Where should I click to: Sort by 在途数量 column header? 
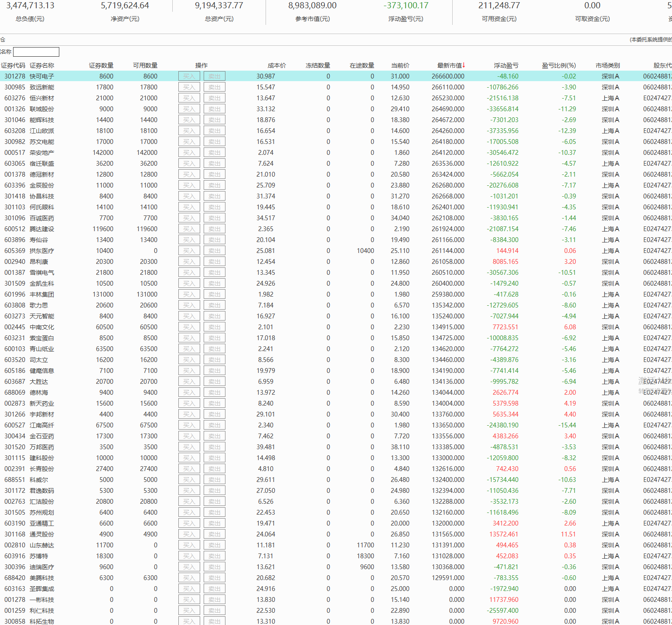point(362,65)
